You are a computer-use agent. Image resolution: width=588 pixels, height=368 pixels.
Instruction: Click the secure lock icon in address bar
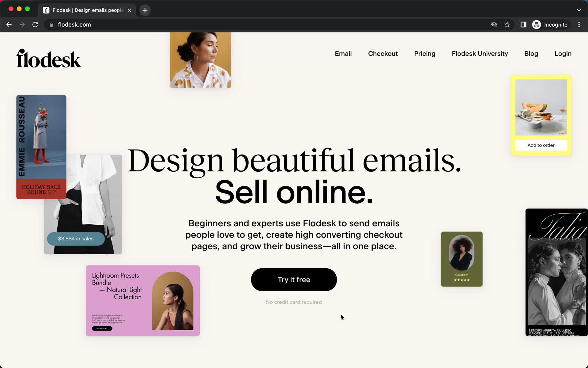[51, 25]
